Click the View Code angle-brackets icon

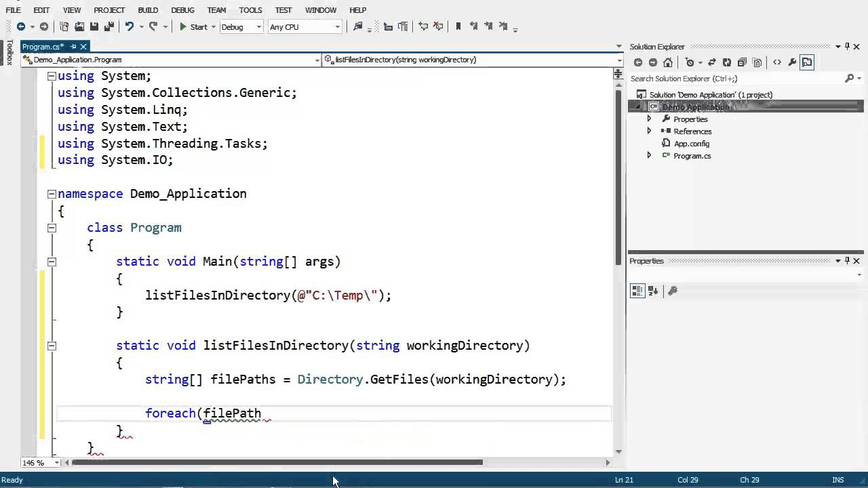coord(777,62)
